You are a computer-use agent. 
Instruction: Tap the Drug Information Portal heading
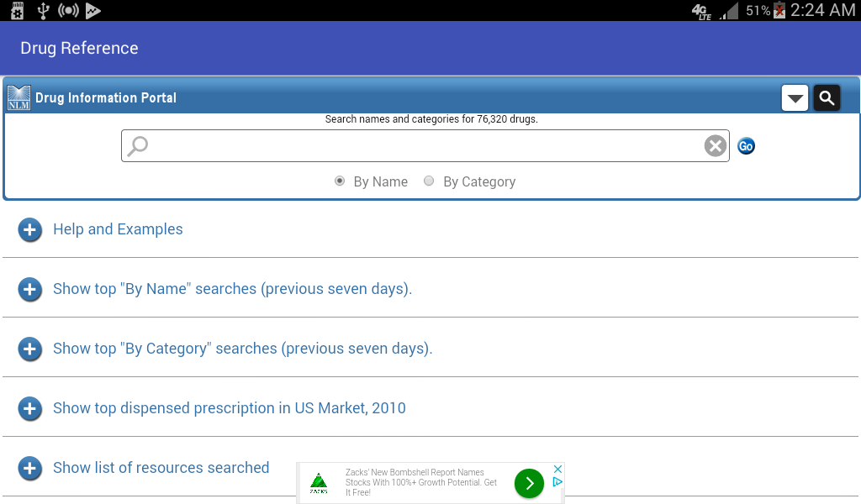pyautogui.click(x=106, y=97)
